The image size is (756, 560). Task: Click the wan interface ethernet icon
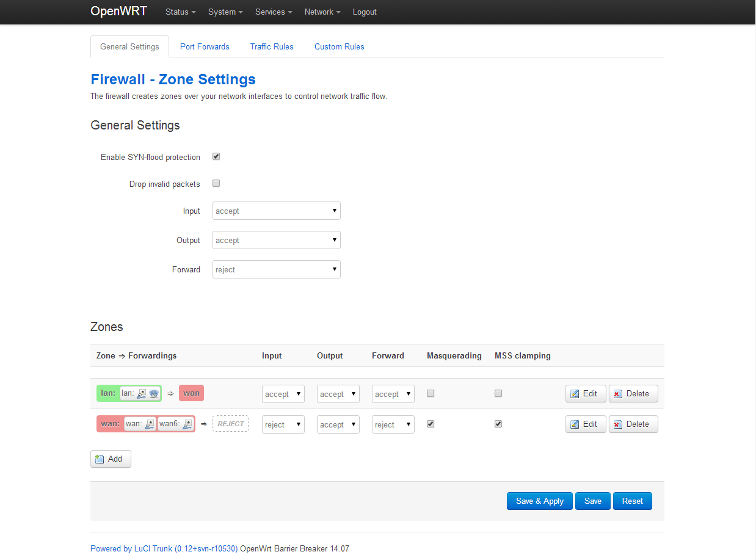point(150,424)
